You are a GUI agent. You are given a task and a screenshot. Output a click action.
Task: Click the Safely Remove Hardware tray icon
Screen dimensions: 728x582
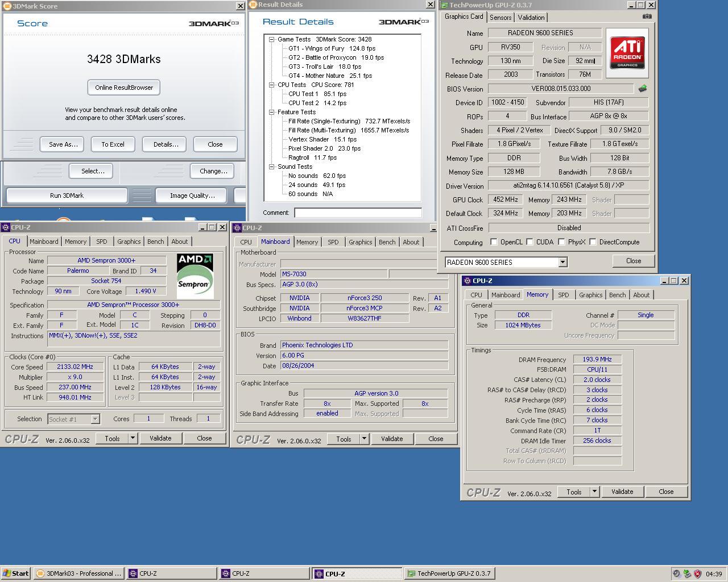[x=687, y=573]
